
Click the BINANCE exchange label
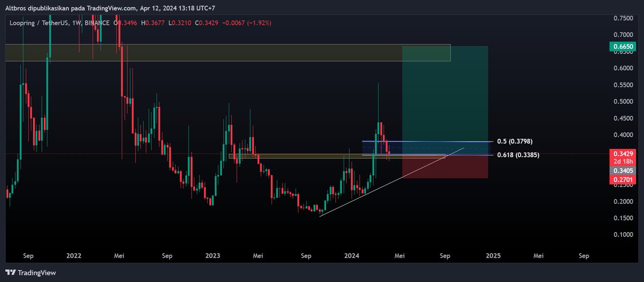(97, 23)
